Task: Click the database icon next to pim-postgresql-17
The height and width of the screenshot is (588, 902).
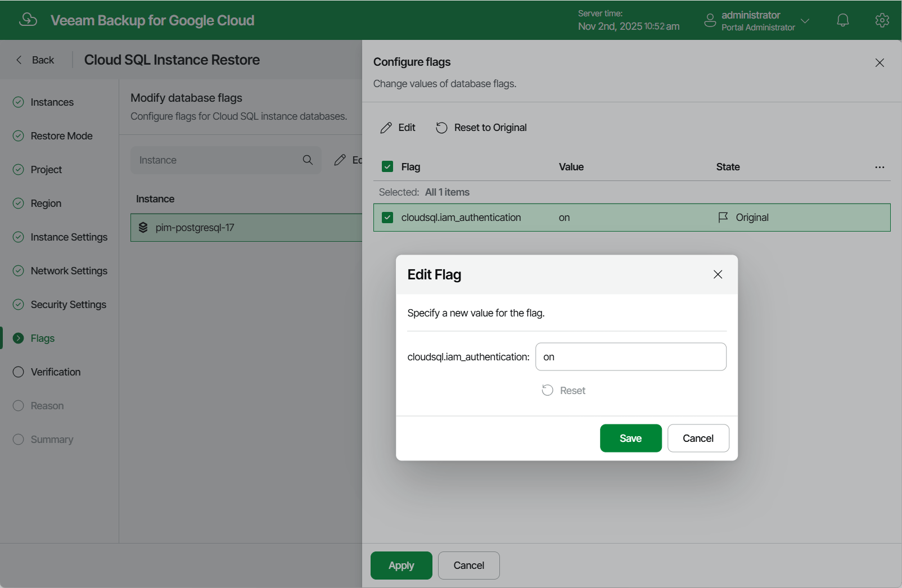Action: coord(145,228)
